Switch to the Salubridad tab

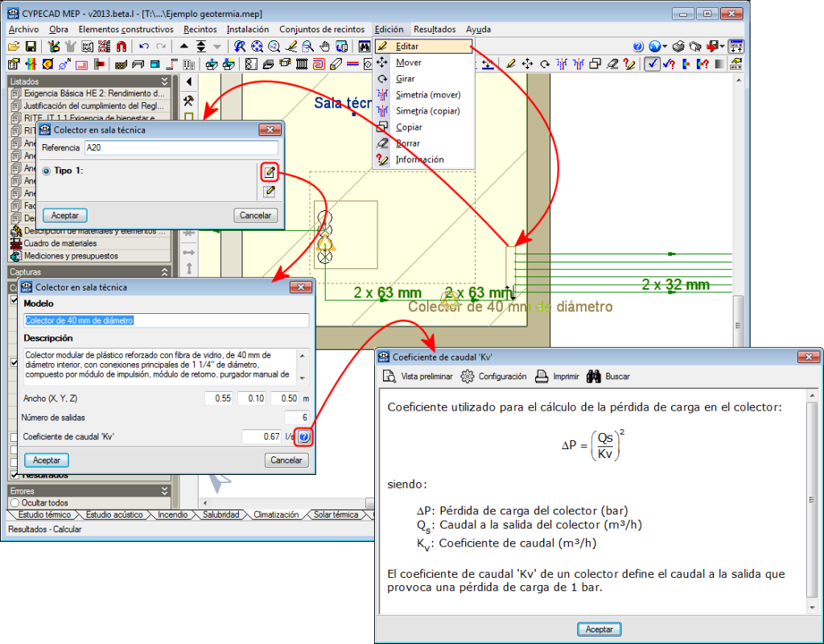220,514
